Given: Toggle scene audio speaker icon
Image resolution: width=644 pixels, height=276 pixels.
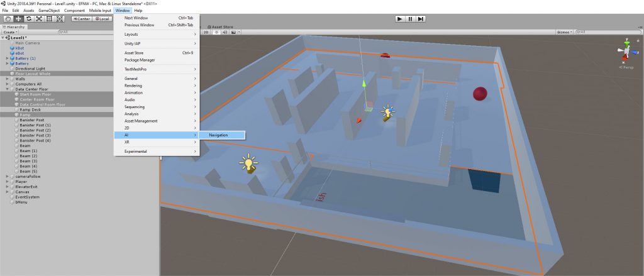Looking at the screenshot, I should pyautogui.click(x=225, y=31).
